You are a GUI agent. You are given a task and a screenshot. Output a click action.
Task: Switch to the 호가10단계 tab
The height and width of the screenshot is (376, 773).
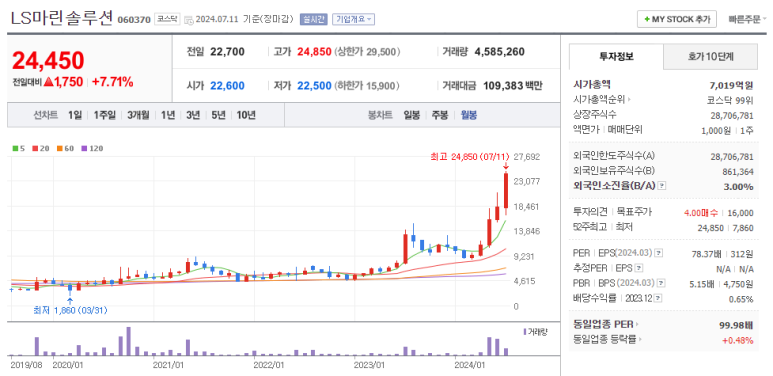(x=710, y=57)
